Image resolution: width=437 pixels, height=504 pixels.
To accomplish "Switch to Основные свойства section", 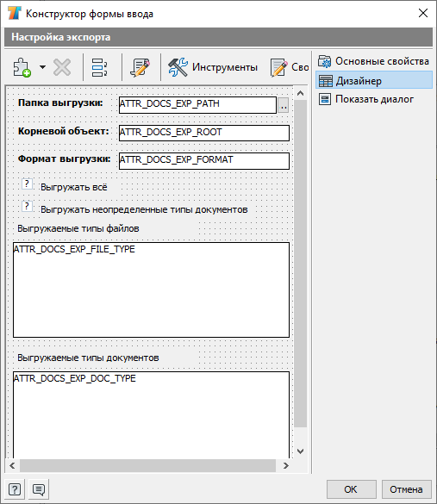I will [374, 61].
